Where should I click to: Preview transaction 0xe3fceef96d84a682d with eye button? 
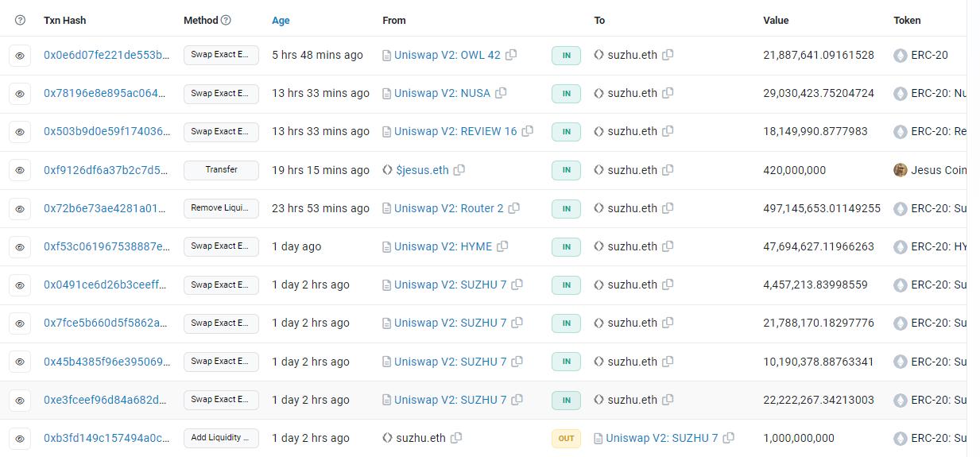coord(20,400)
